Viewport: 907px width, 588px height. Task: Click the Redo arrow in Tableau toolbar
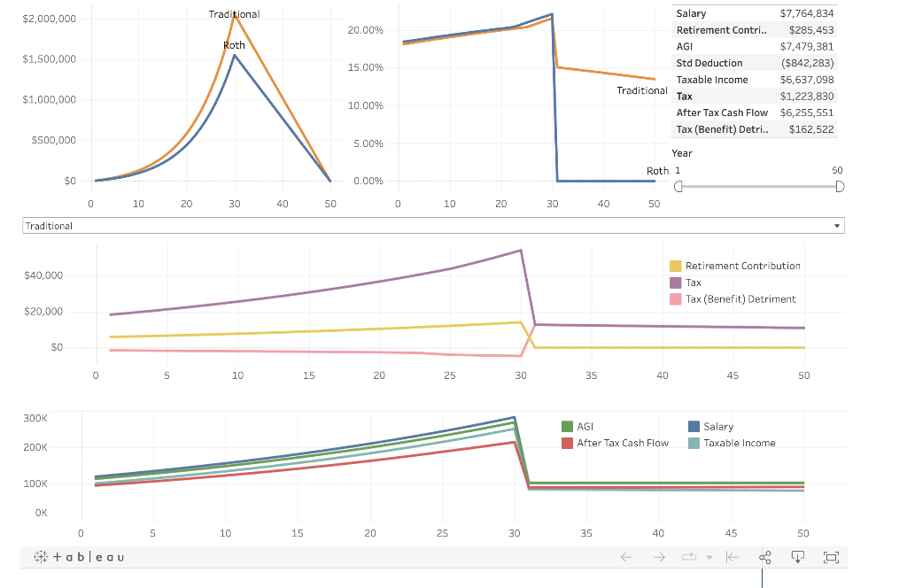pyautogui.click(x=659, y=557)
